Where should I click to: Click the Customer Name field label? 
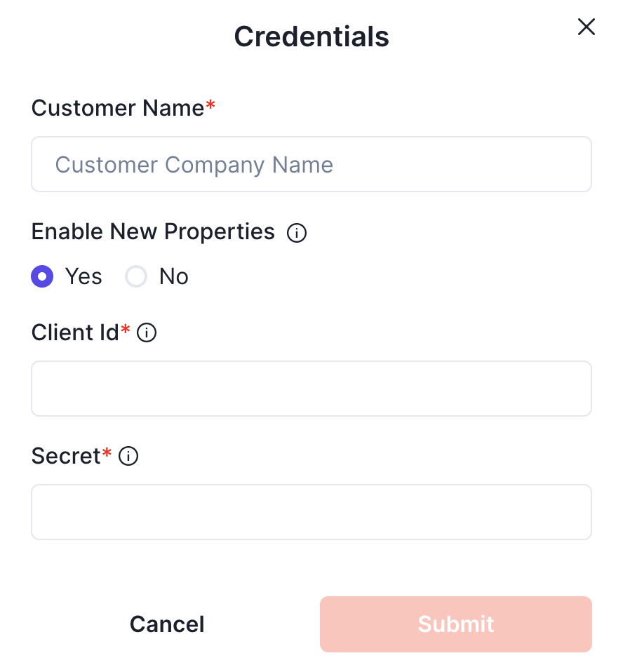[x=118, y=108]
